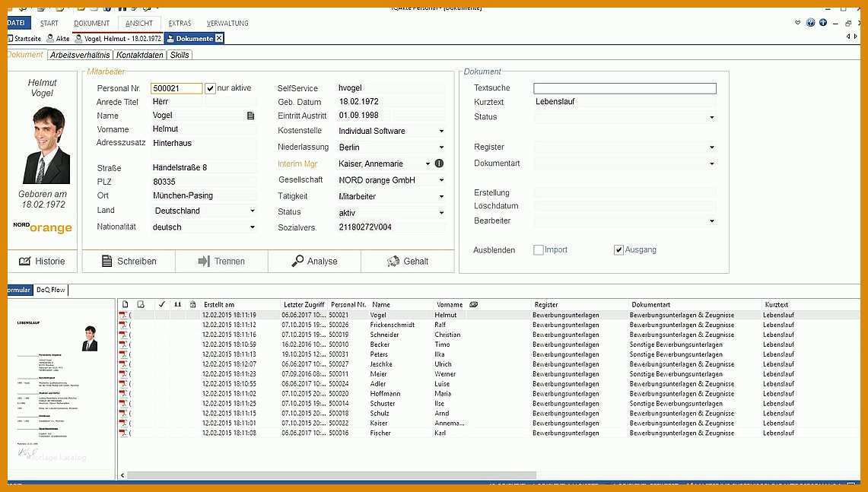Image resolution: width=868 pixels, height=492 pixels.
Task: Click the checkmark column header
Action: (x=161, y=304)
